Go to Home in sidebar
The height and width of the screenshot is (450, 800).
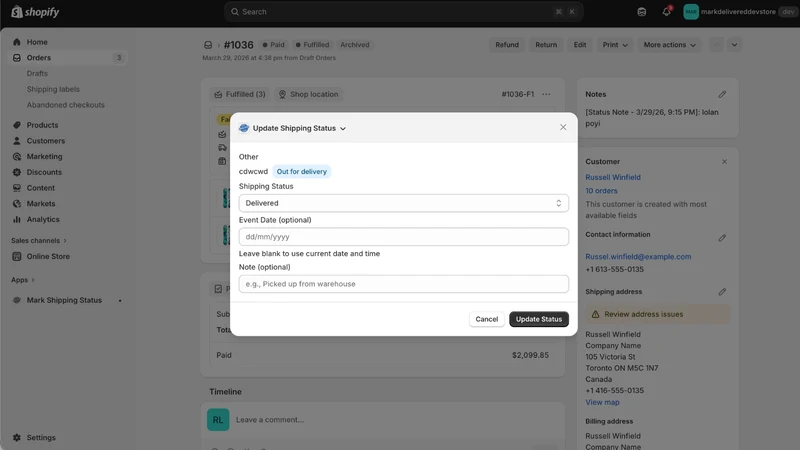[x=37, y=42]
